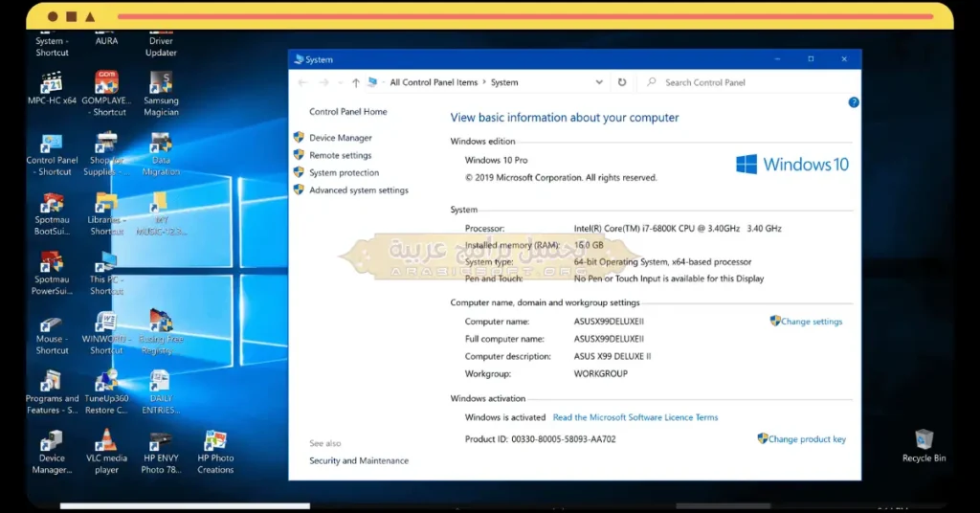Open Device Manager in the left pane
The image size is (980, 513).
coord(340,138)
